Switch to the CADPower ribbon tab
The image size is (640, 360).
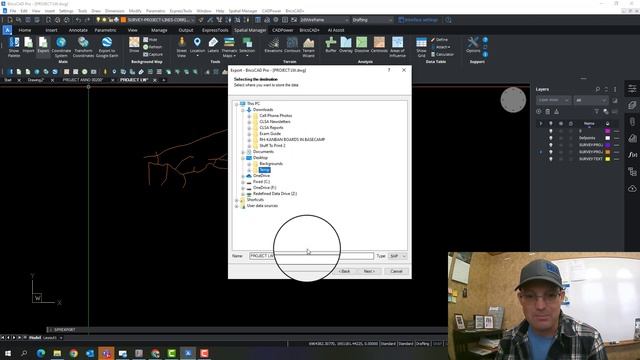[x=282, y=30]
